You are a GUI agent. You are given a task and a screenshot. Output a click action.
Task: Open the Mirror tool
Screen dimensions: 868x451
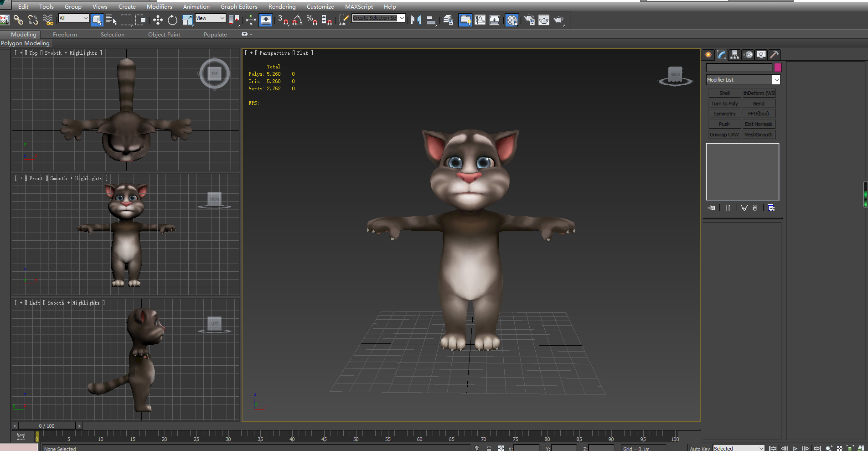416,20
